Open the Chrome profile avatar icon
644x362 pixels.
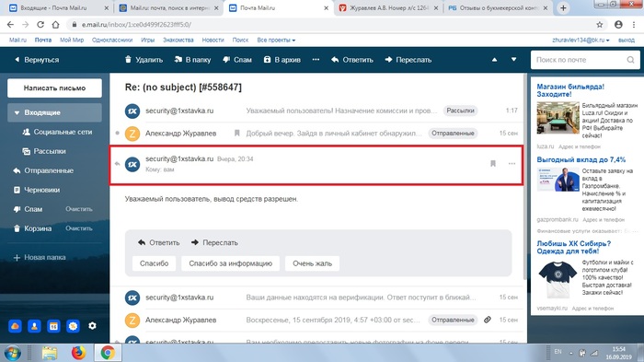[x=618, y=25]
